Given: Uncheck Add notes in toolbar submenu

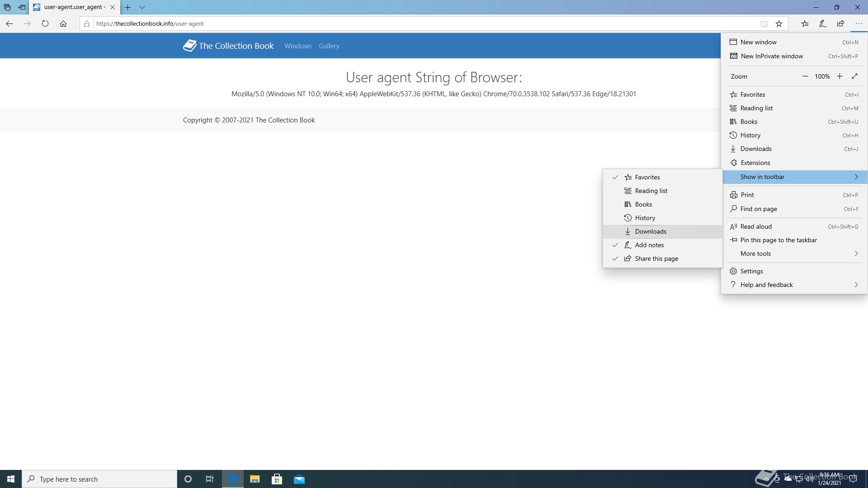Looking at the screenshot, I should (x=649, y=245).
